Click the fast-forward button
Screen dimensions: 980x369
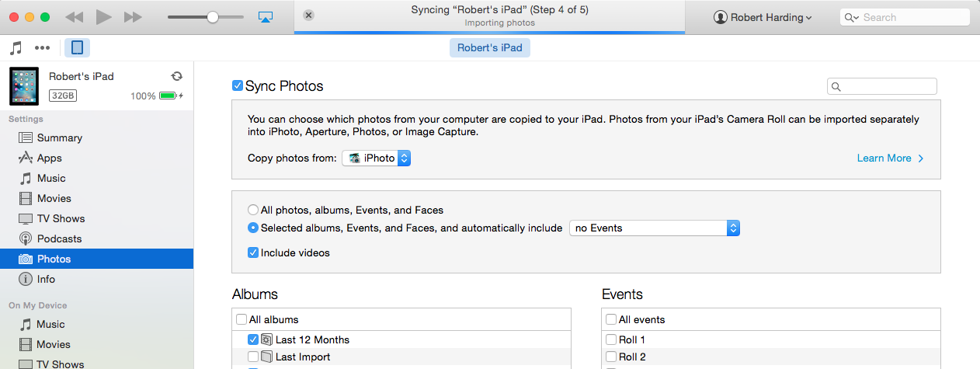click(x=133, y=16)
